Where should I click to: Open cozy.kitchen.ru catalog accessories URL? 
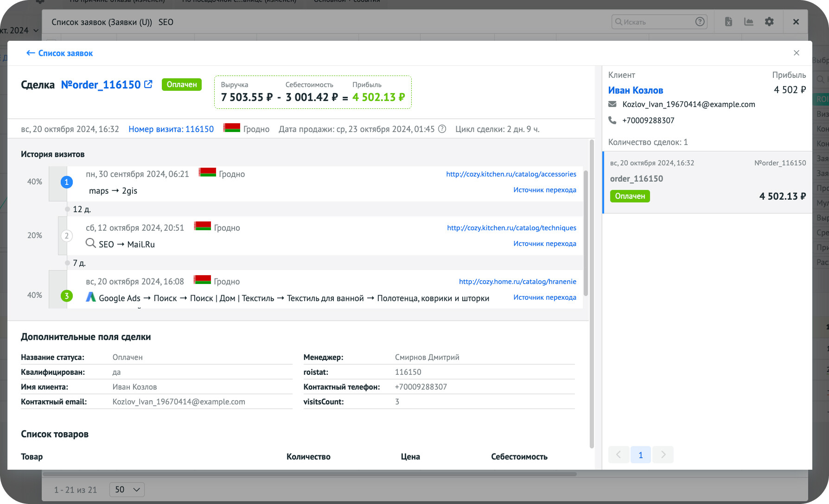click(x=511, y=174)
